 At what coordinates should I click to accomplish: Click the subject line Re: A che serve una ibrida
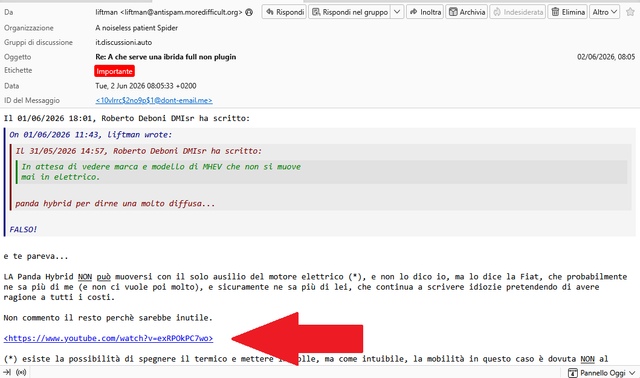coord(166,57)
